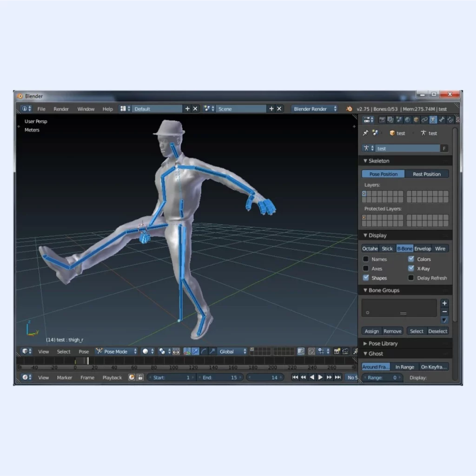Enable the Axes checkbox
The width and height of the screenshot is (476, 476).
click(366, 268)
